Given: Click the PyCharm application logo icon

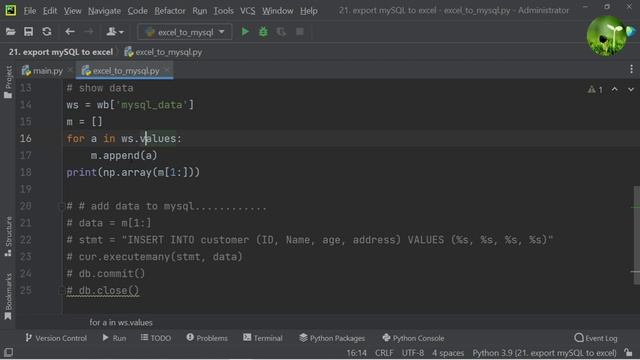Looking at the screenshot, I should click(11, 10).
